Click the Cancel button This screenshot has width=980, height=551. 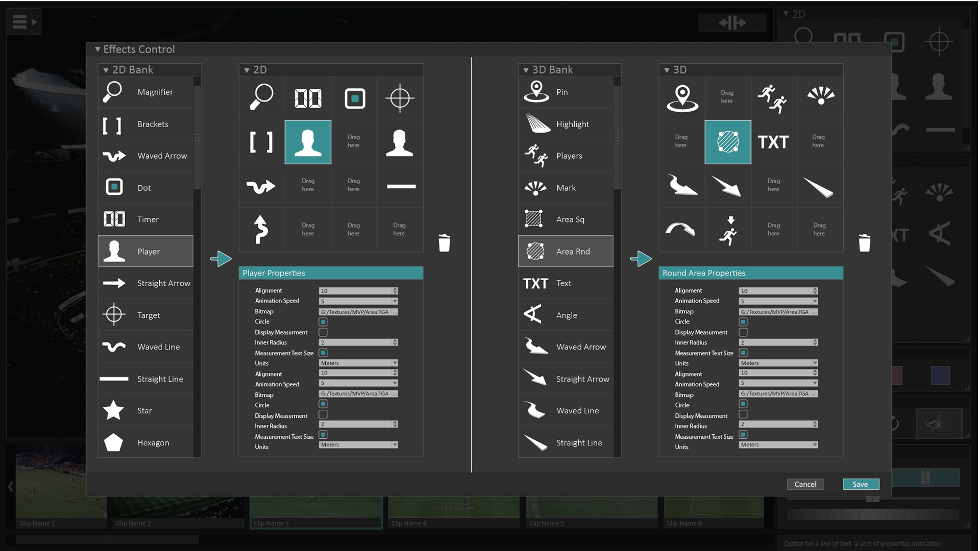pyautogui.click(x=805, y=484)
